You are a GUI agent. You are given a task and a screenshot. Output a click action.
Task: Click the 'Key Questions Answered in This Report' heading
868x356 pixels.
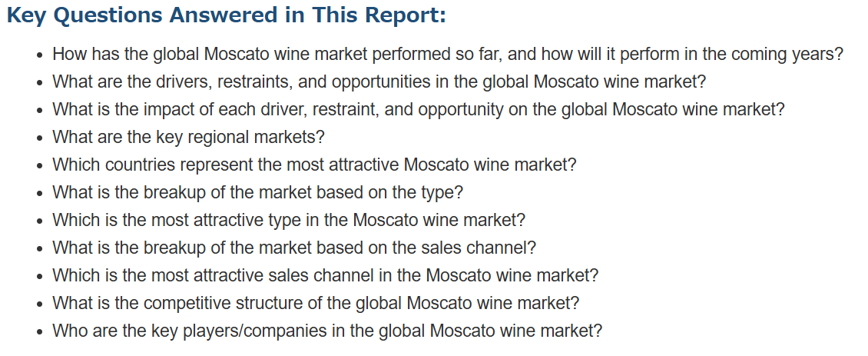coord(226,15)
